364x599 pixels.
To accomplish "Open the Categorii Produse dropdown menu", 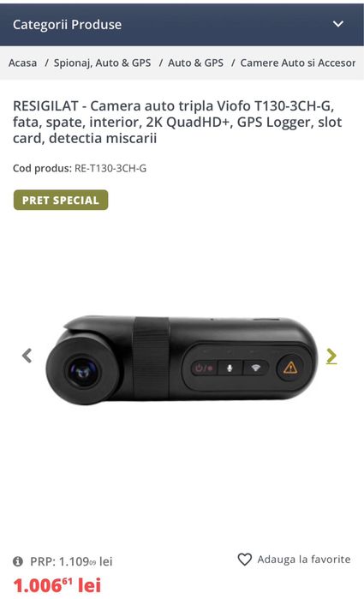I will point(182,25).
